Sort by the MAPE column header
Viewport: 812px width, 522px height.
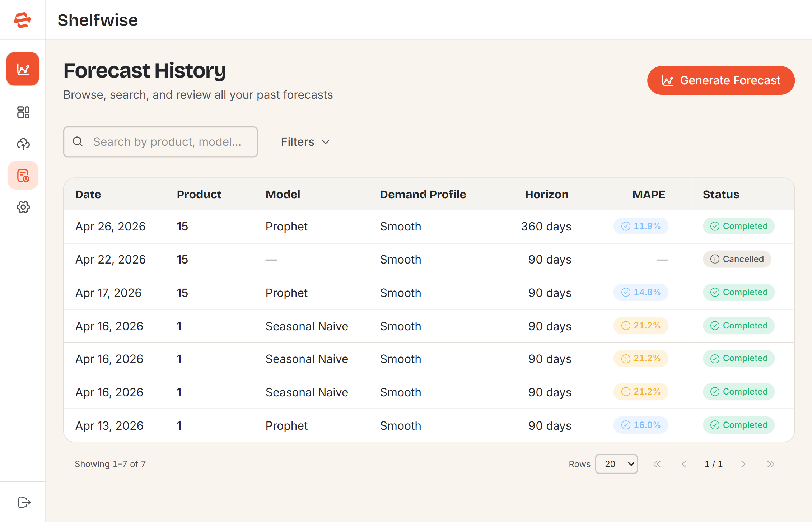(x=649, y=194)
